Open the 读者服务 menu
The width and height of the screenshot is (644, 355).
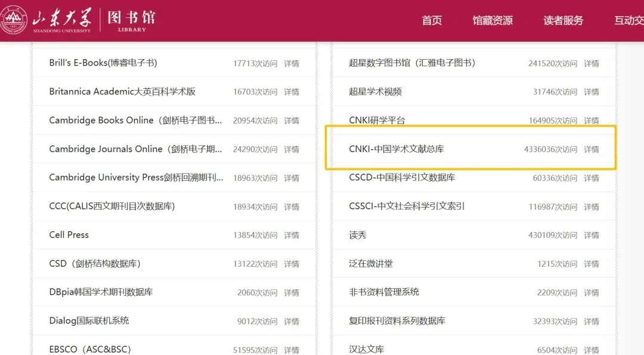pyautogui.click(x=563, y=20)
